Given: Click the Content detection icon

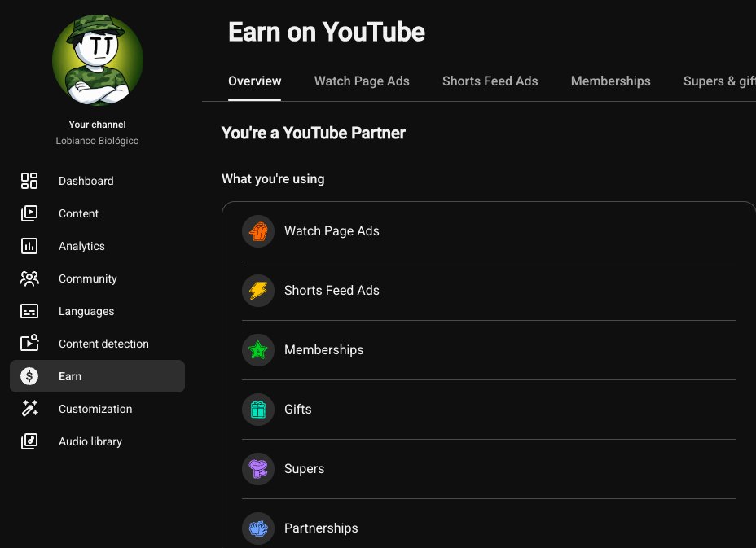Looking at the screenshot, I should (29, 343).
